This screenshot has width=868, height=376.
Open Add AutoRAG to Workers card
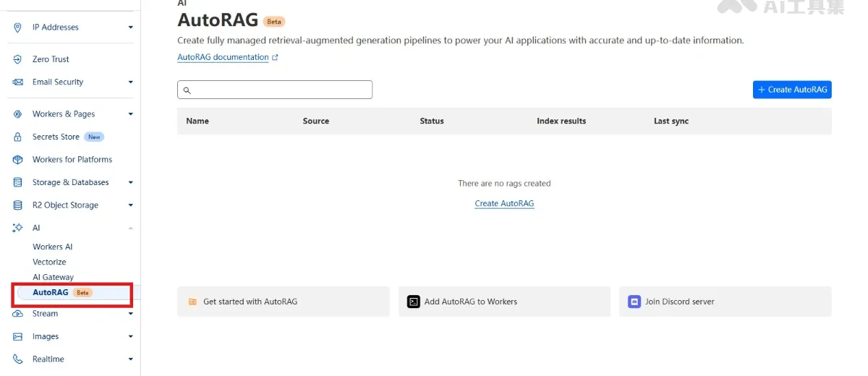504,302
